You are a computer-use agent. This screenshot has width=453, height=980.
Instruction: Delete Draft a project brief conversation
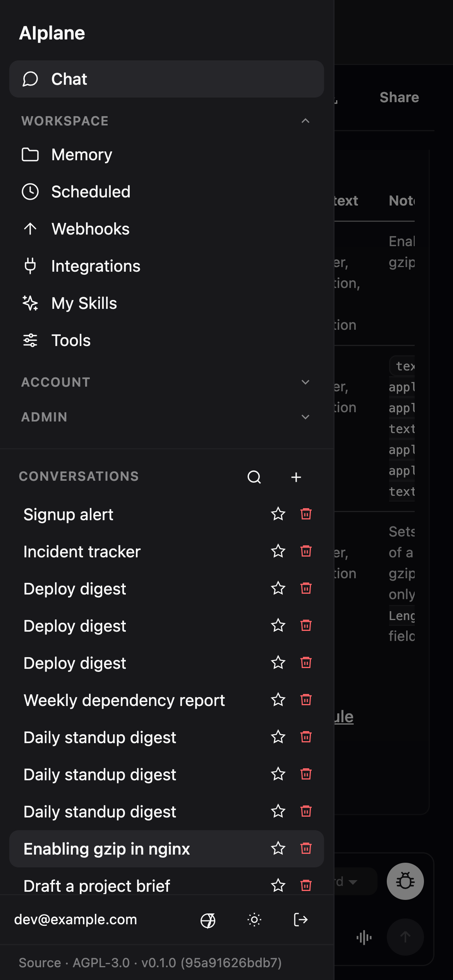[306, 886]
